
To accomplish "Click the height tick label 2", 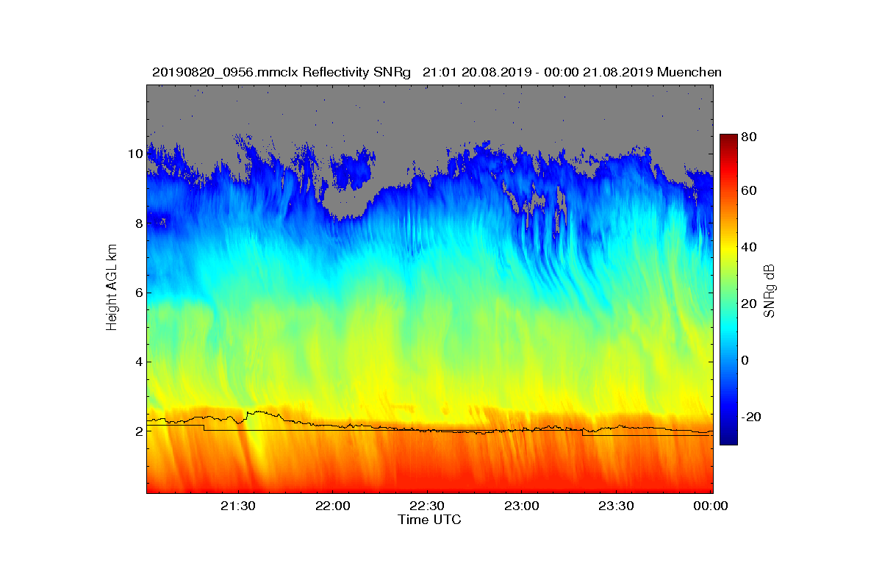I will (138, 431).
